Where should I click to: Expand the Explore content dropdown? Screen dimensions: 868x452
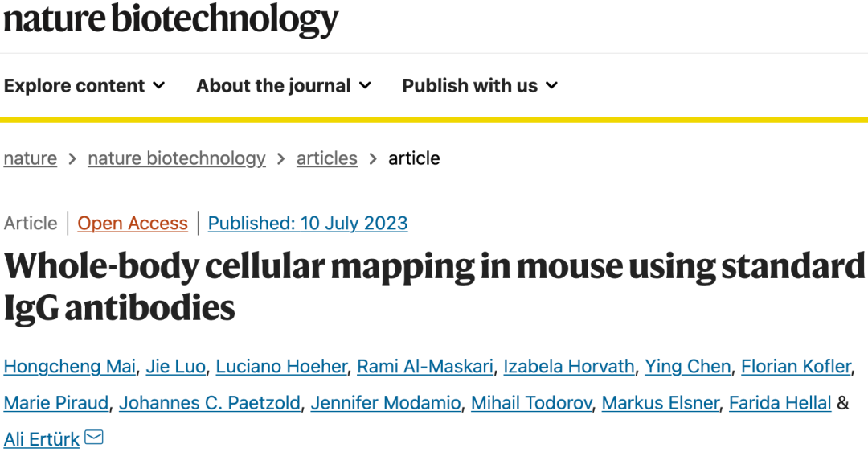tap(84, 86)
